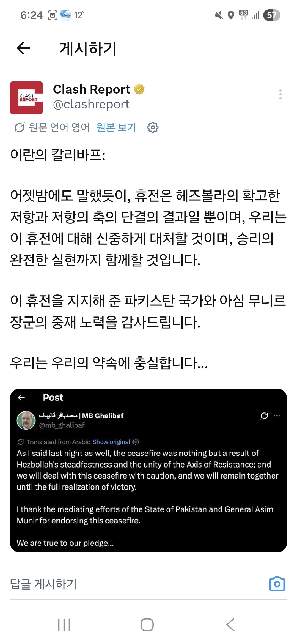Open the three-dot post options menu
This screenshot has width=297, height=644.
[280, 94]
